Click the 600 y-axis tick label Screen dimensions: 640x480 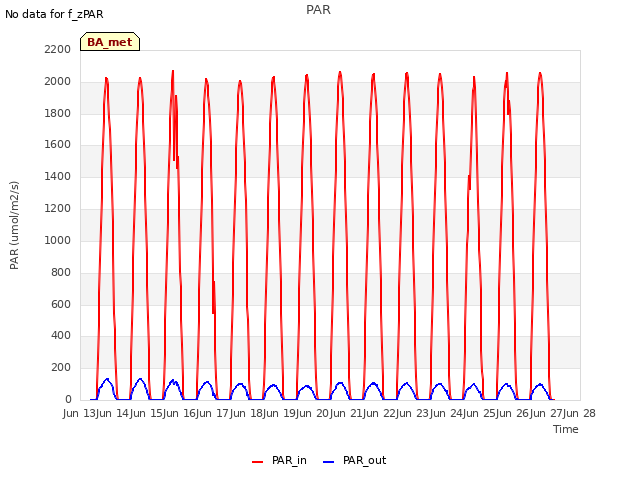[x=61, y=304]
